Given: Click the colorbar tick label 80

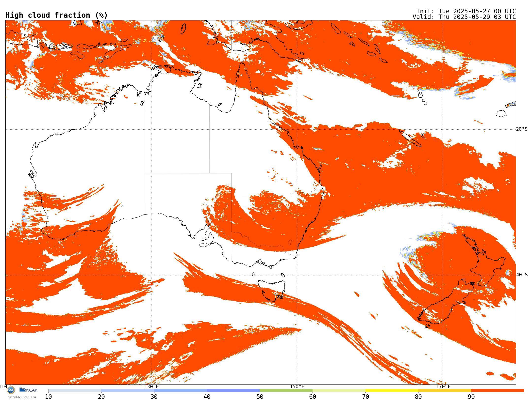Looking at the screenshot, I should pos(418,397).
